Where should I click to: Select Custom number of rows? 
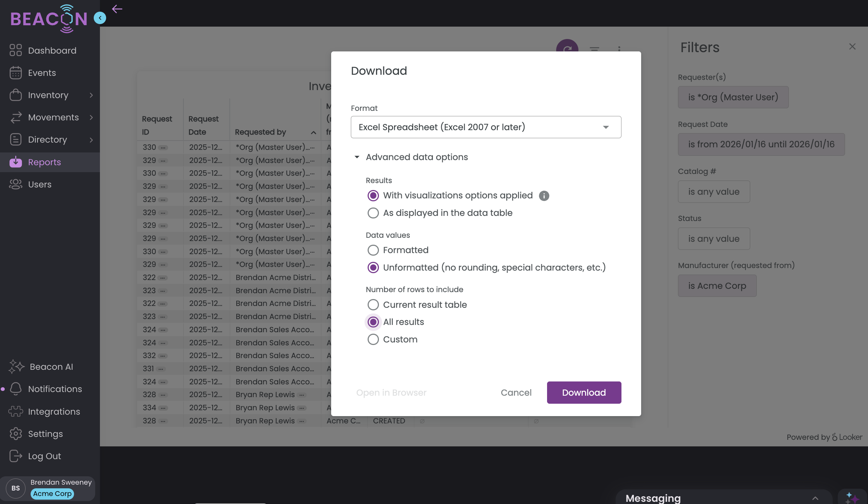coord(373,340)
